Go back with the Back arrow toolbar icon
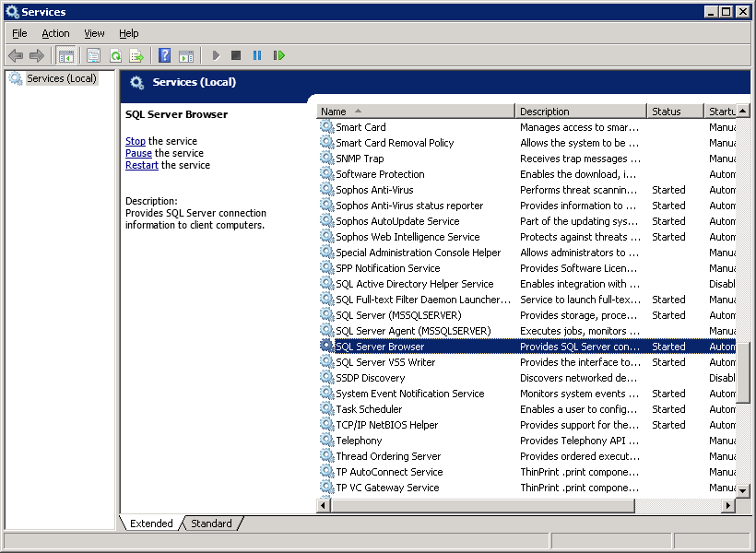Image resolution: width=756 pixels, height=553 pixels. point(16,56)
